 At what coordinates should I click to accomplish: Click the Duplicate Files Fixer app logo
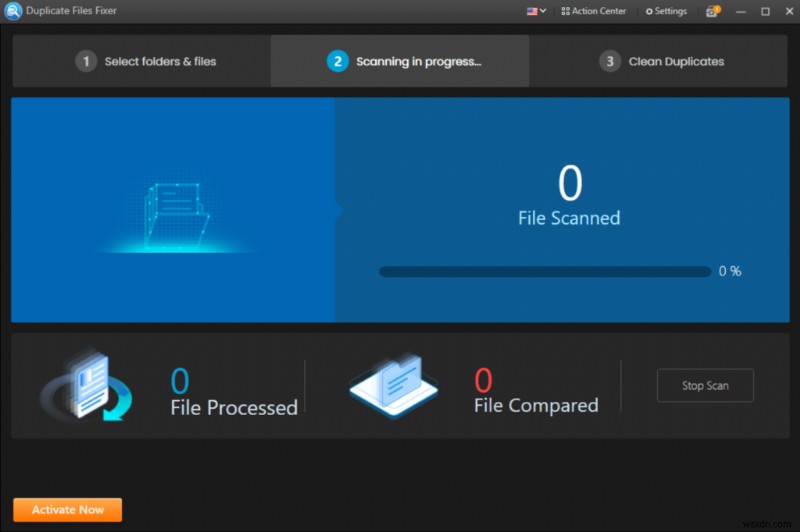tap(13, 11)
